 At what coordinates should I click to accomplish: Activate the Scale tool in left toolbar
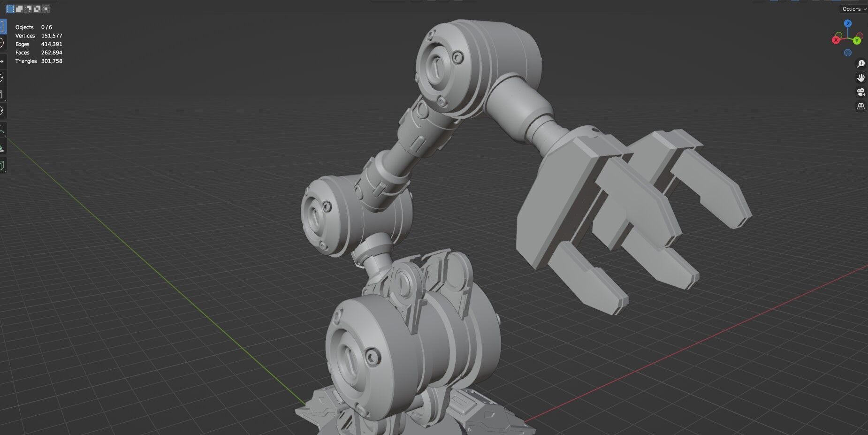pyautogui.click(x=2, y=94)
